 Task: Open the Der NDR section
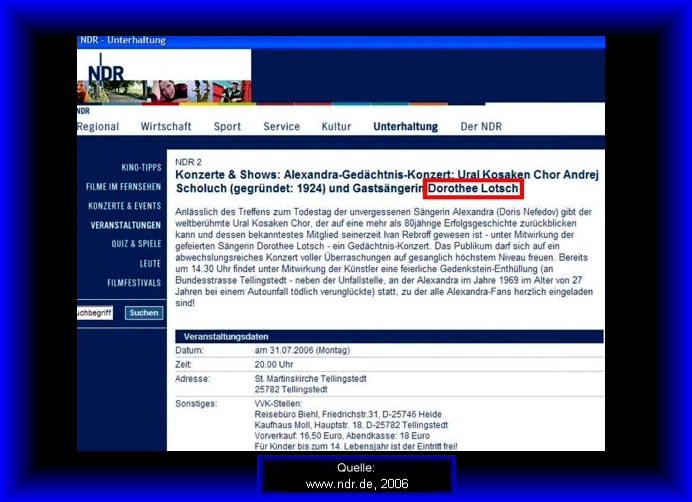481,127
